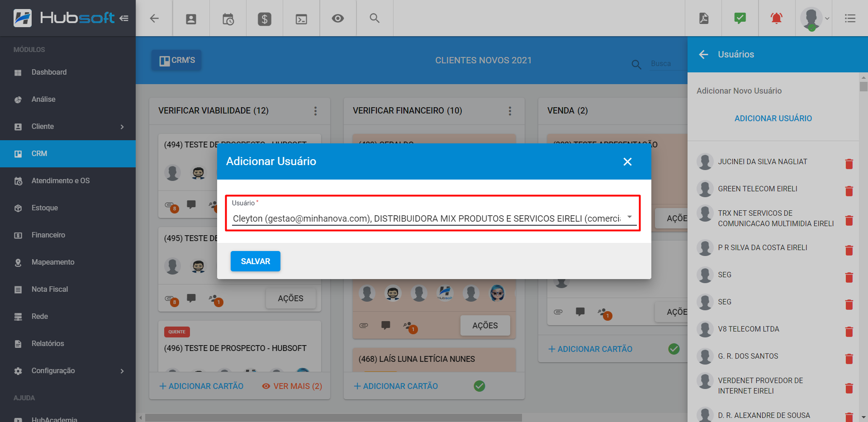Open Dashboard module in sidebar

click(x=68, y=72)
